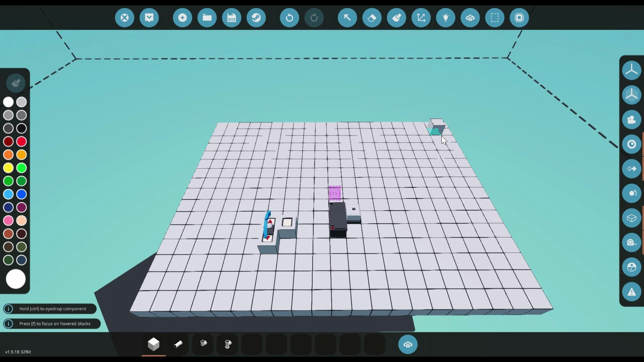Viewport: 644px width, 362px height.
Task: Pick the black color swatch
Action: [21, 128]
